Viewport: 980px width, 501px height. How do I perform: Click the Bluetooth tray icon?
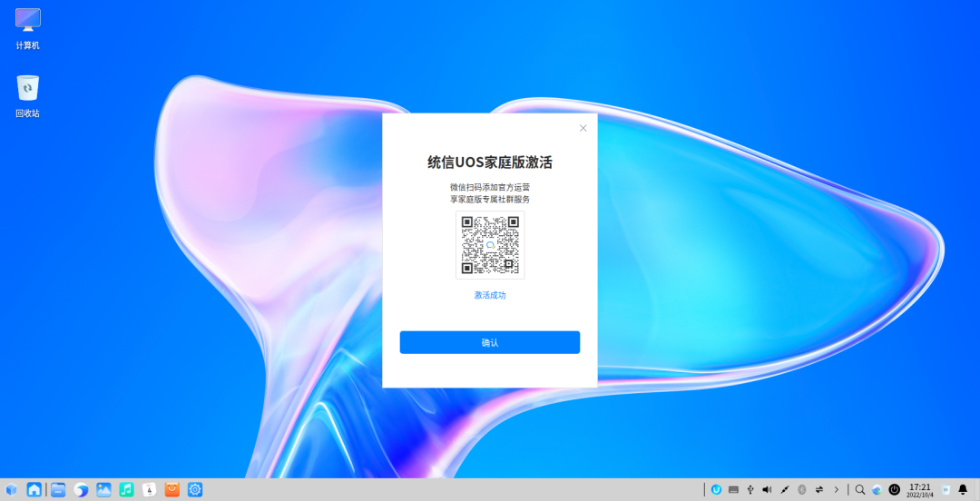click(802, 490)
